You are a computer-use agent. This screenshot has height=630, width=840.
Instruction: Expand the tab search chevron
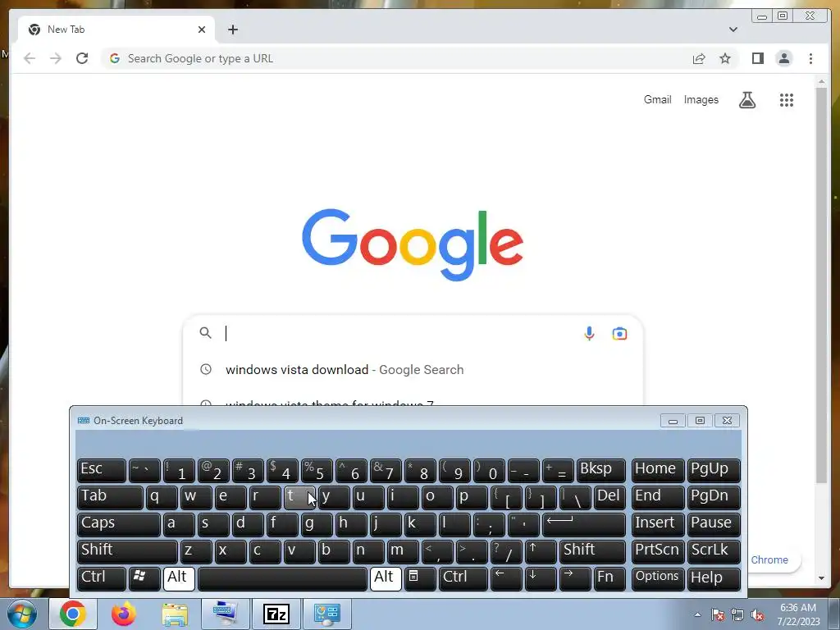point(733,30)
